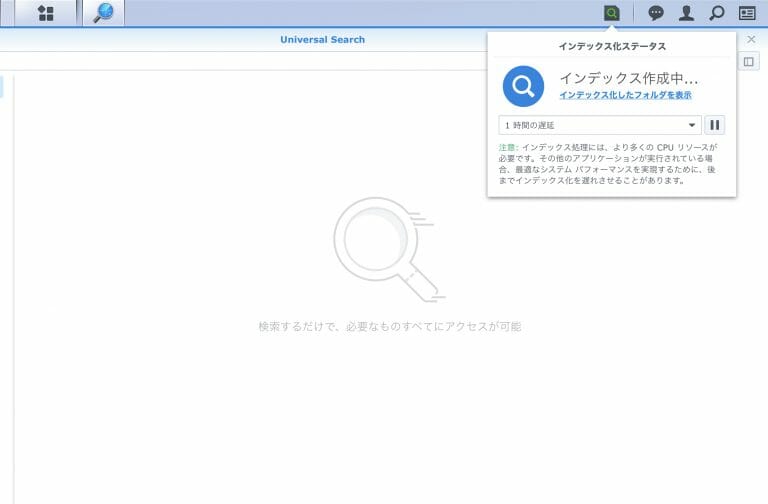Click the magnifier search icon in top bar
Viewport: 768px width, 504px height.
[x=717, y=13]
